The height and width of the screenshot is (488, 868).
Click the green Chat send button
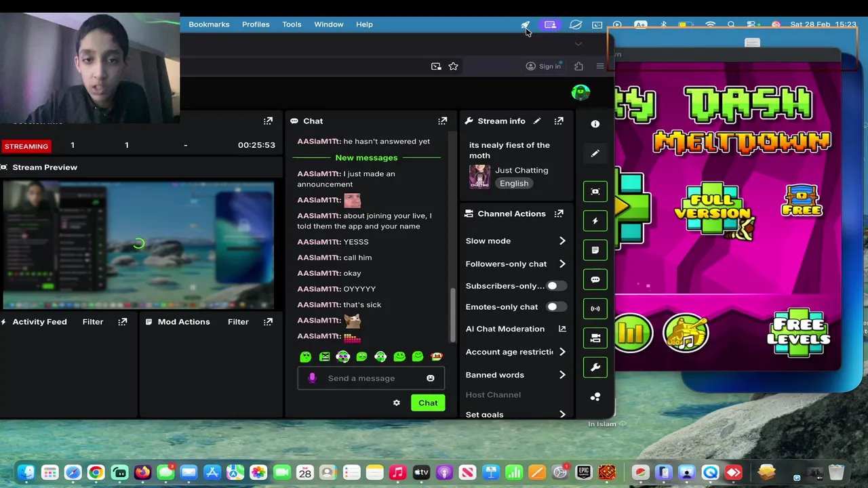pyautogui.click(x=428, y=403)
